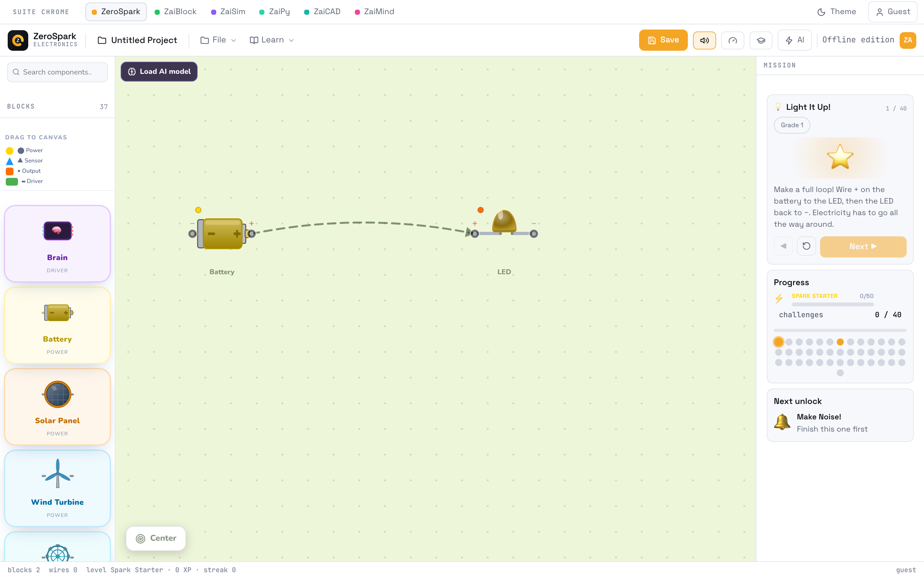Click the Battery component on canvas
This screenshot has height=578, width=924.
[x=222, y=233]
